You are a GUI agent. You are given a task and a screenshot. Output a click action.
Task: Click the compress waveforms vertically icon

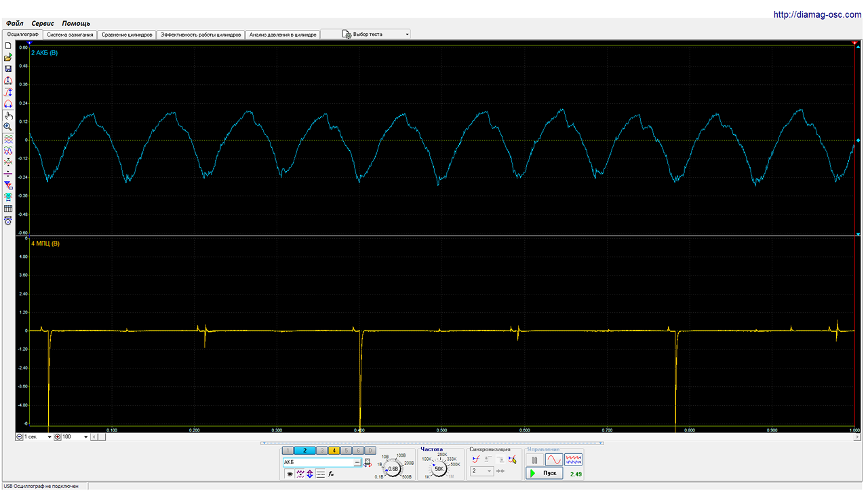(8, 162)
